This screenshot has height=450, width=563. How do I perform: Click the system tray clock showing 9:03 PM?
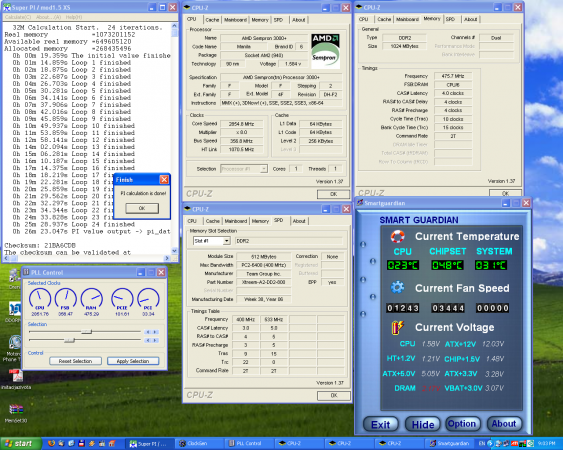(x=547, y=444)
